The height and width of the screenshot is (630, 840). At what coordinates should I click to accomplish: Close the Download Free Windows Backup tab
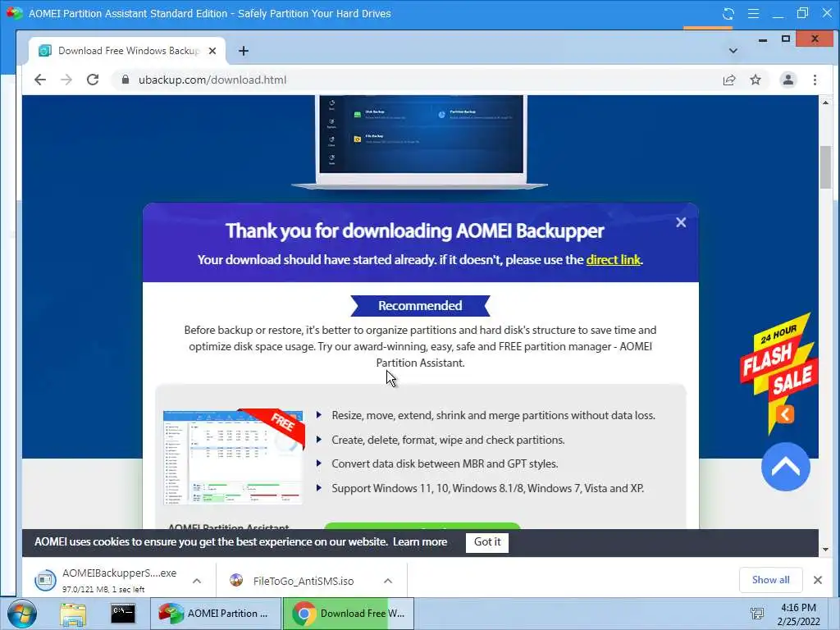point(212,51)
